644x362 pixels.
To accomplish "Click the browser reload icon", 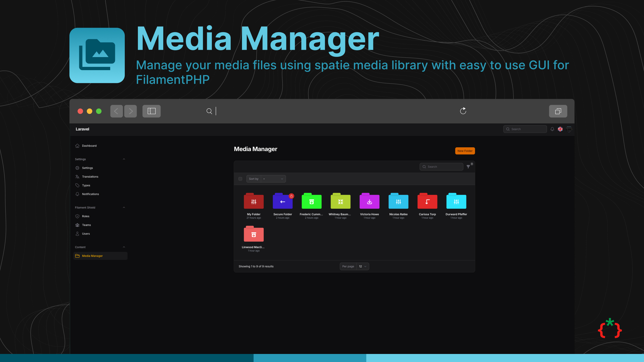I will pyautogui.click(x=463, y=111).
